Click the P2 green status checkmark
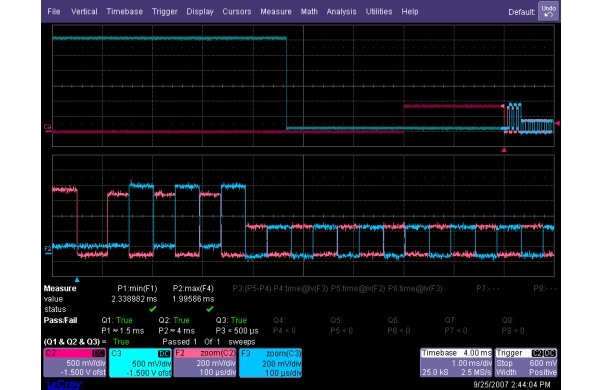The width and height of the screenshot is (600, 390). 210,308
